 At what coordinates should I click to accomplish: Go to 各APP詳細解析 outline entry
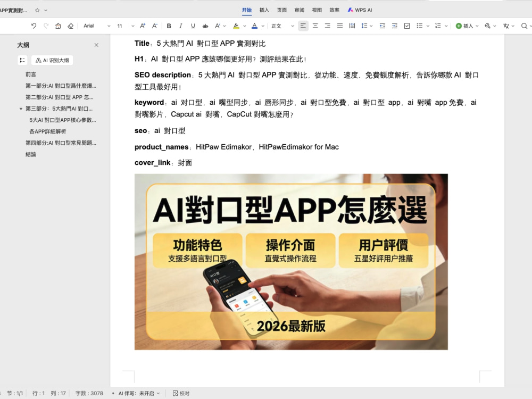[x=47, y=131]
